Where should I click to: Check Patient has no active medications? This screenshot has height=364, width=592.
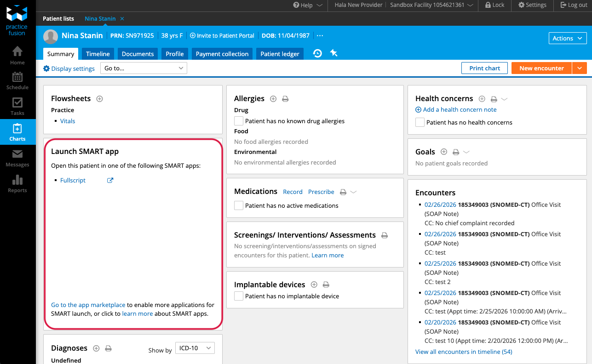239,205
